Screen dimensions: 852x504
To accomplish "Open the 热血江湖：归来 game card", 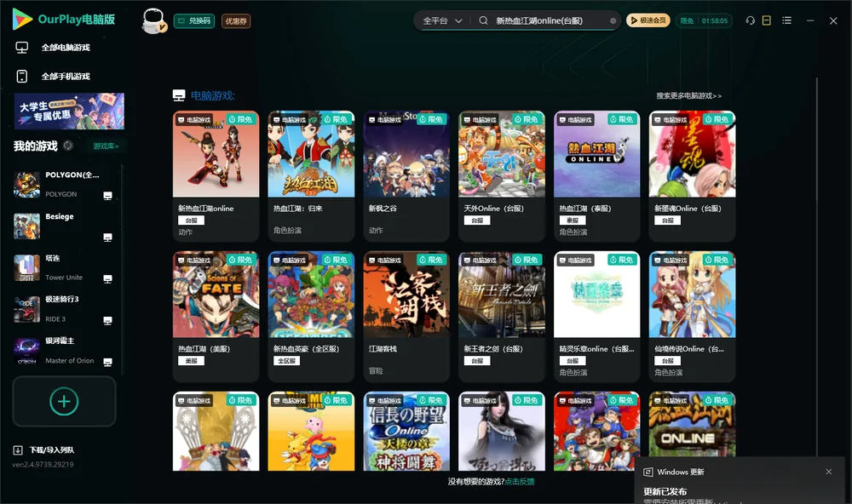I will [x=311, y=176].
